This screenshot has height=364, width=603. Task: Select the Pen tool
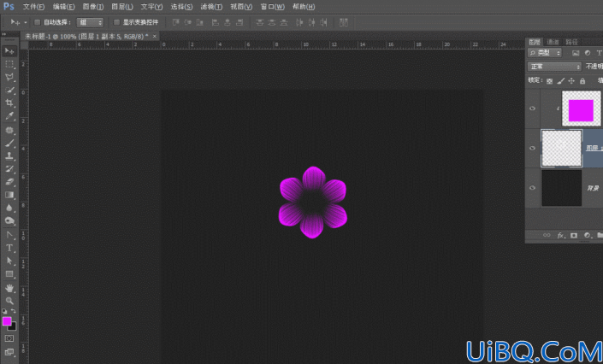9,235
